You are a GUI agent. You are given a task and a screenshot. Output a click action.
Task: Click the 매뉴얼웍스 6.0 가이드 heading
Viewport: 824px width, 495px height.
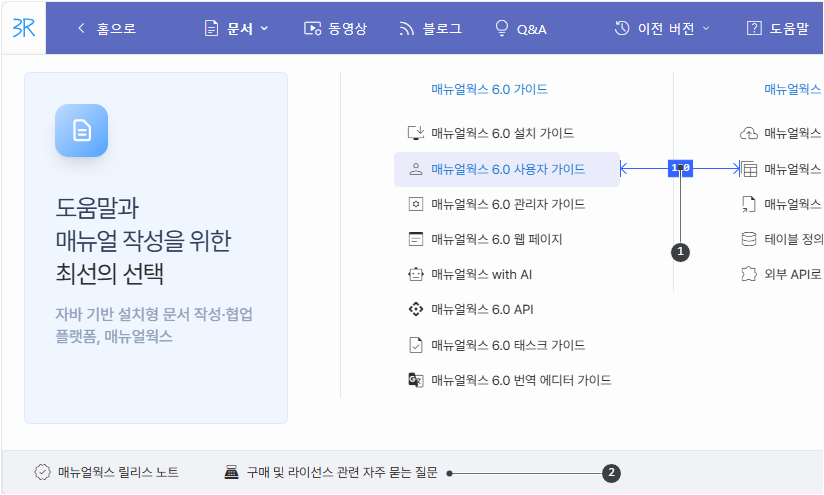coord(489,89)
